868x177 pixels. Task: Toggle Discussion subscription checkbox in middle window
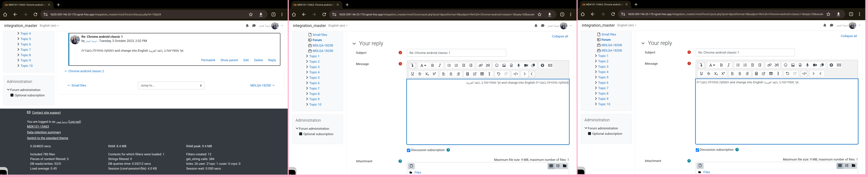tap(409, 150)
